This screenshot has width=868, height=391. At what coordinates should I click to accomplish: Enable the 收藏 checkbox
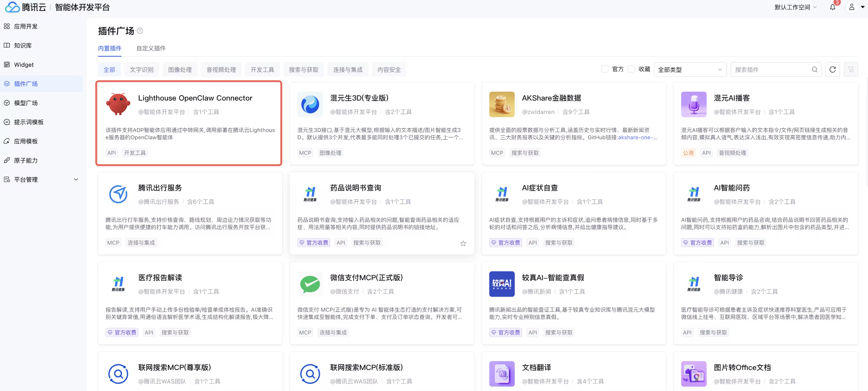[x=631, y=69]
